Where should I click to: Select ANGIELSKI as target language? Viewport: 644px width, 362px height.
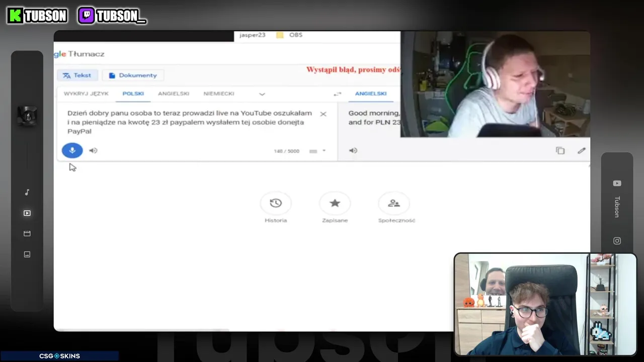point(371,94)
